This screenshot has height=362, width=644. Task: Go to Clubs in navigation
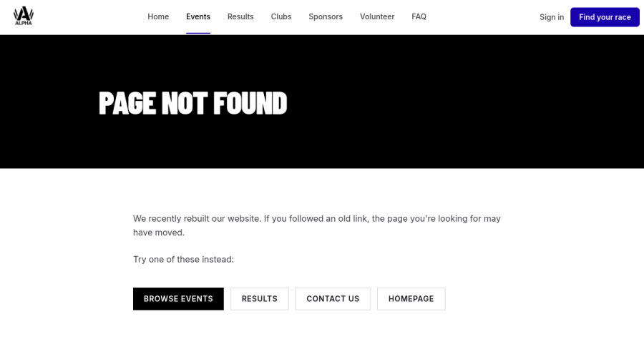click(281, 17)
